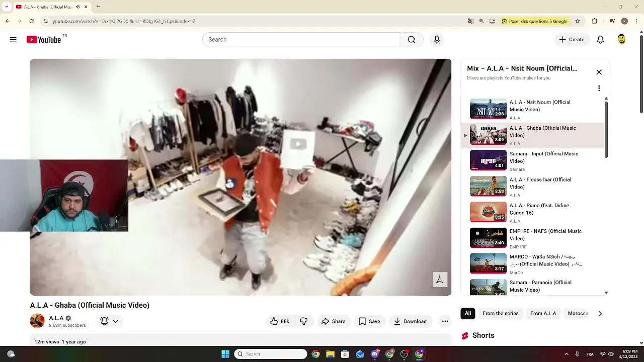This screenshot has width=644, height=362.
Task: Play Samara - Input from the mix
Action: click(x=532, y=161)
